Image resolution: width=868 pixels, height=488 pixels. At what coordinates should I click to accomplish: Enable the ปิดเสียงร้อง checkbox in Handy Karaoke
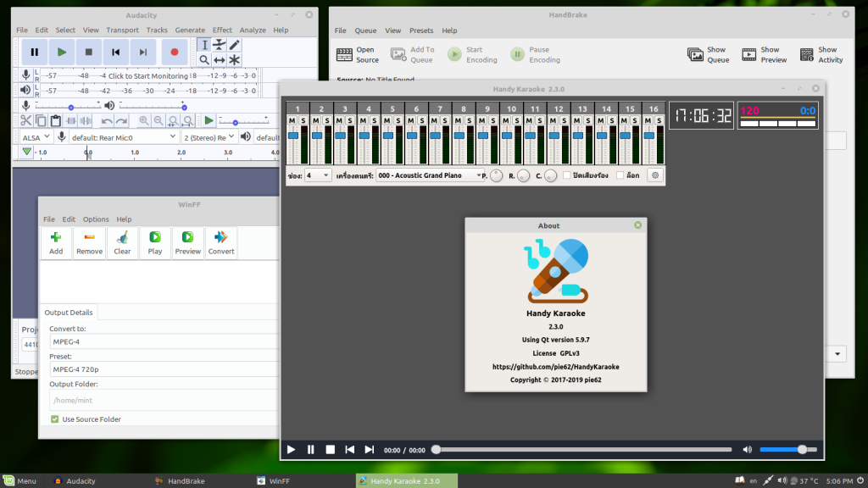click(x=566, y=175)
